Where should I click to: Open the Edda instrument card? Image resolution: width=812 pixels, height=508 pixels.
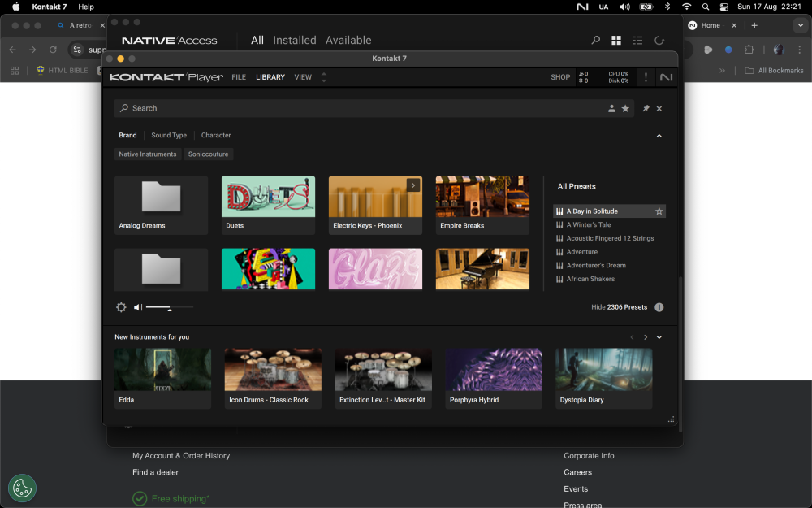click(162, 379)
